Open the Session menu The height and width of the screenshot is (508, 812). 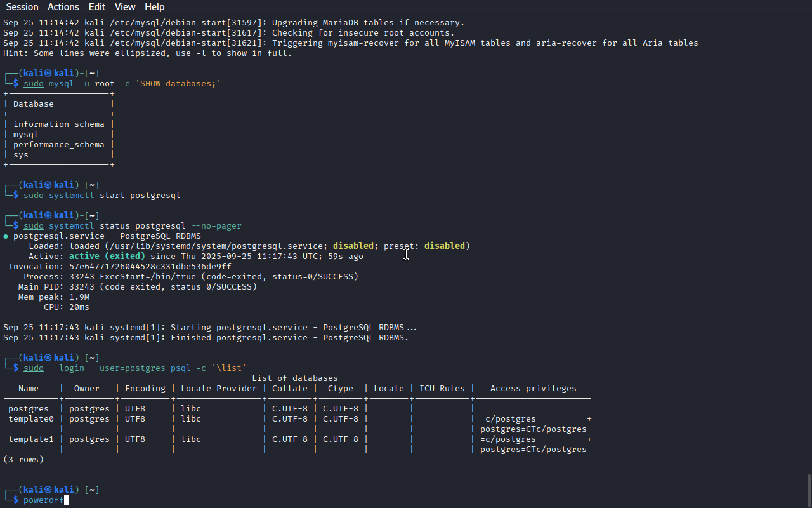point(22,7)
